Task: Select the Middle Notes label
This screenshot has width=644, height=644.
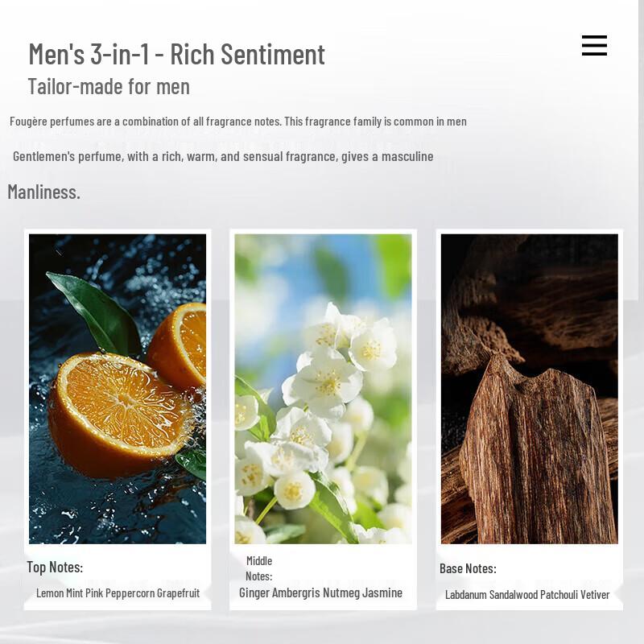Action: click(258, 568)
